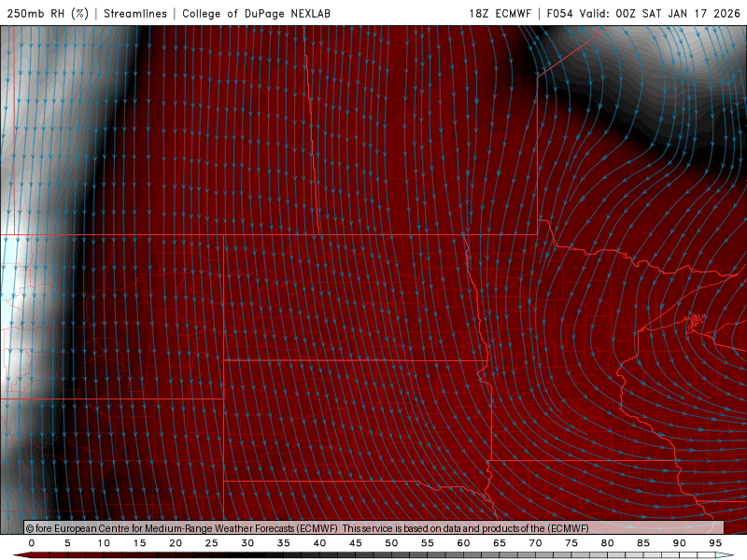The width and height of the screenshot is (747, 560).
Task: Click the "Valid: 00Z SAT JAN 17 2026" text
Action: (x=660, y=13)
